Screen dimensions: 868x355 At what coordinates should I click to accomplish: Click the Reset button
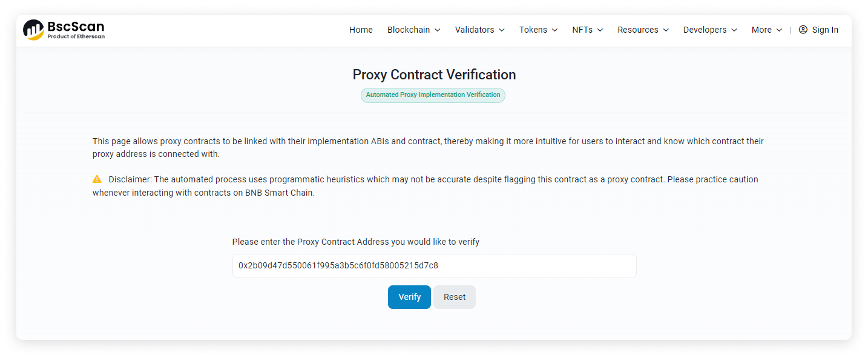(x=455, y=297)
